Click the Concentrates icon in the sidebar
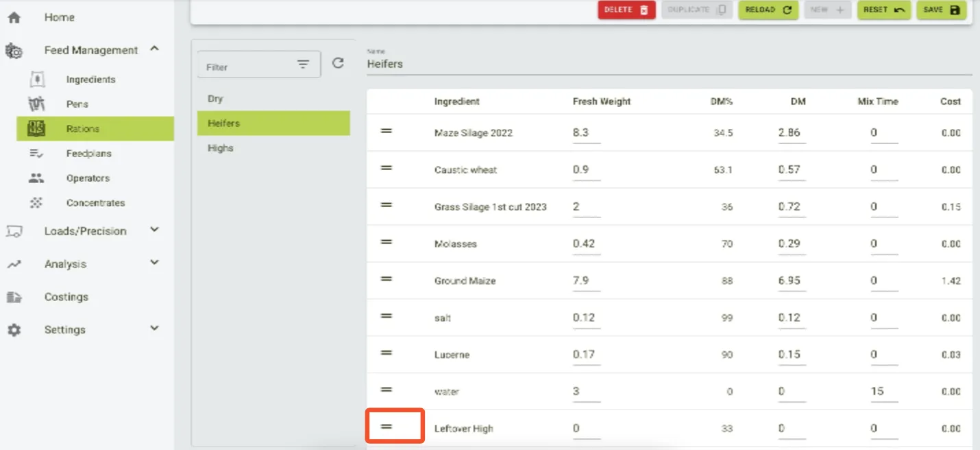This screenshot has width=980, height=450. (37, 203)
